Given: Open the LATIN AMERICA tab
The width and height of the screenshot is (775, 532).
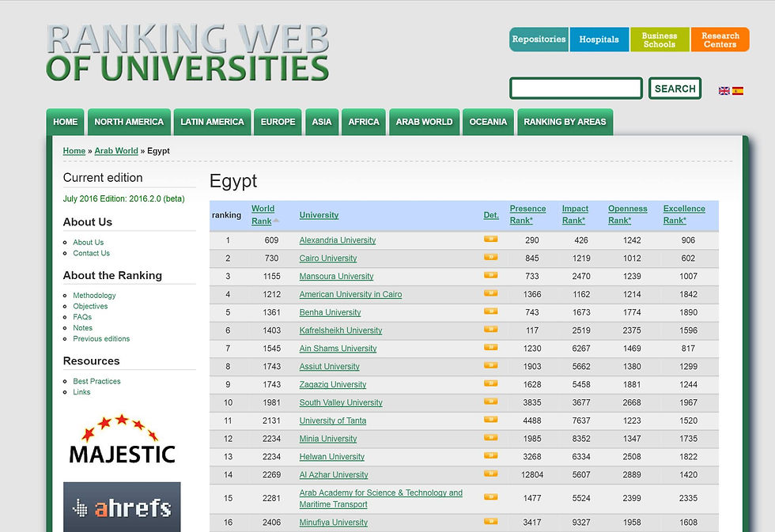Looking at the screenshot, I should (212, 122).
